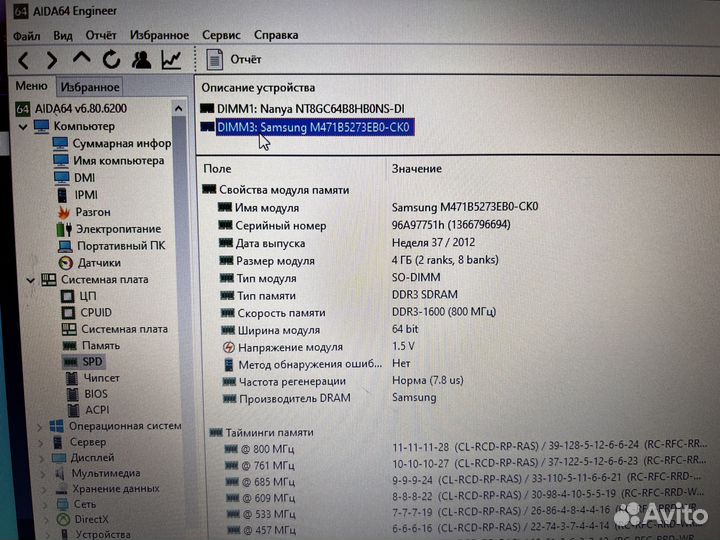Screen dimensions: 720x540
Task: Open the Справка menu
Action: [276, 35]
